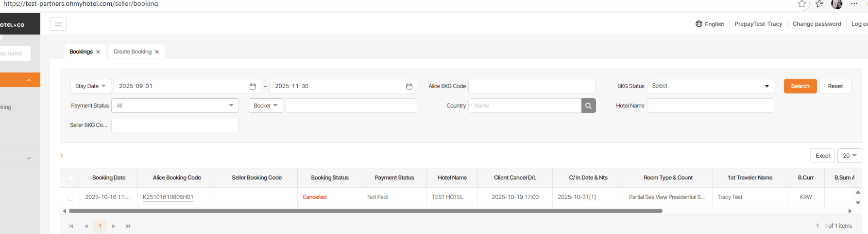Screen dimensions: 868x234
Task: Close the Create Booking tab
Action: click(157, 52)
